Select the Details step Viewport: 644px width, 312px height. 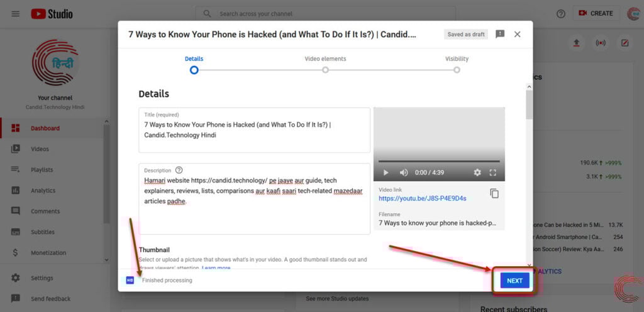(x=194, y=64)
